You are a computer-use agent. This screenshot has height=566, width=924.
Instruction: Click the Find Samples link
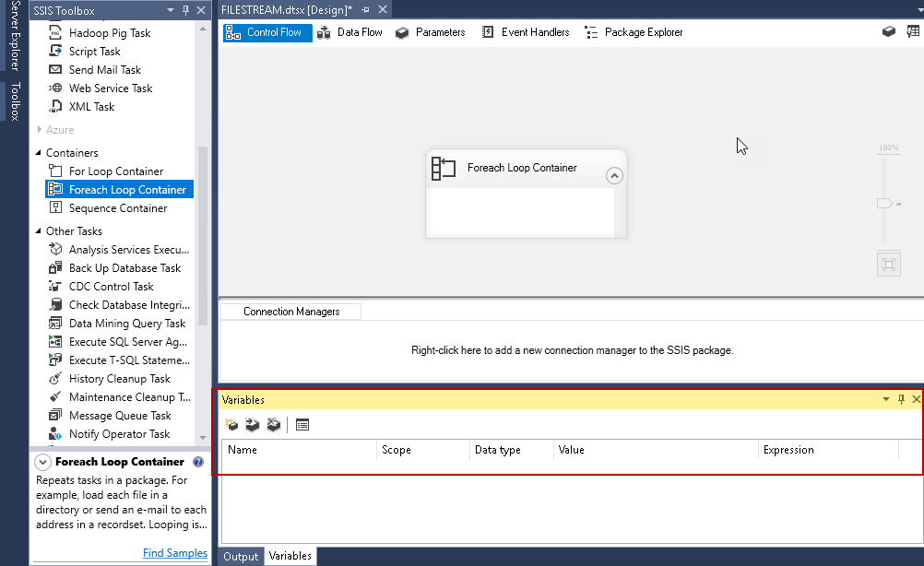tap(175, 553)
